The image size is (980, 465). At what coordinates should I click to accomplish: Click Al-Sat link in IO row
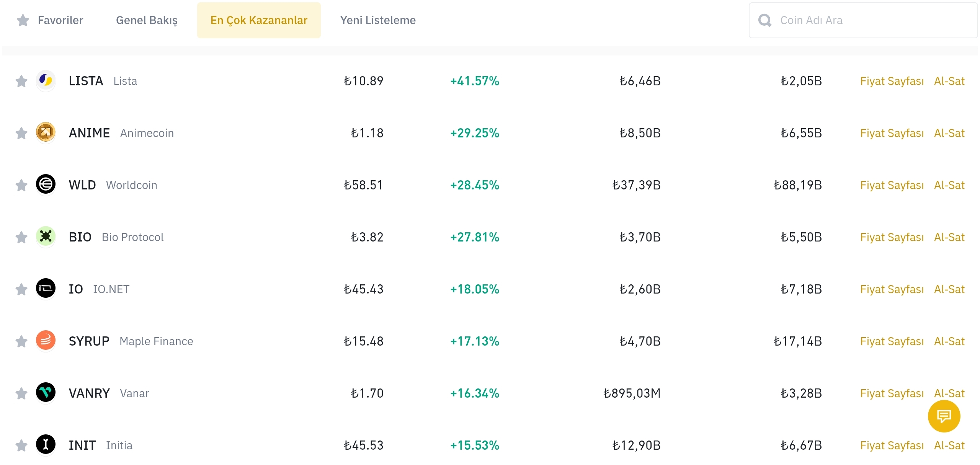tap(949, 289)
